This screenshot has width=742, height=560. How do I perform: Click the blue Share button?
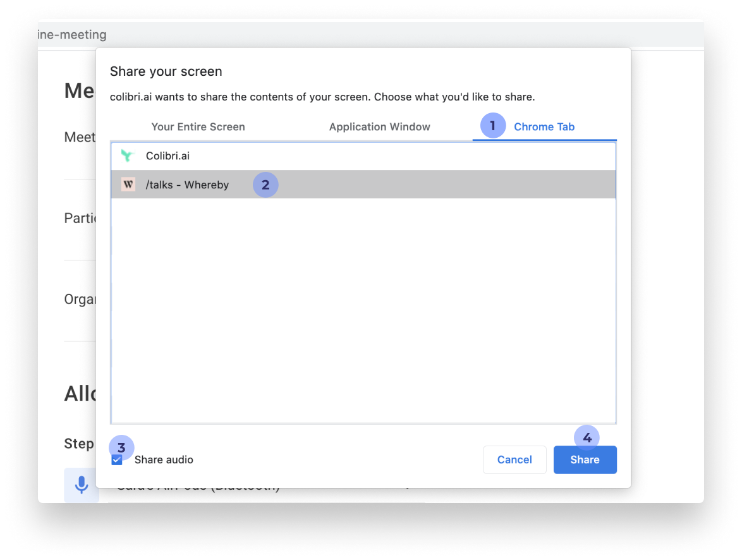pyautogui.click(x=585, y=460)
